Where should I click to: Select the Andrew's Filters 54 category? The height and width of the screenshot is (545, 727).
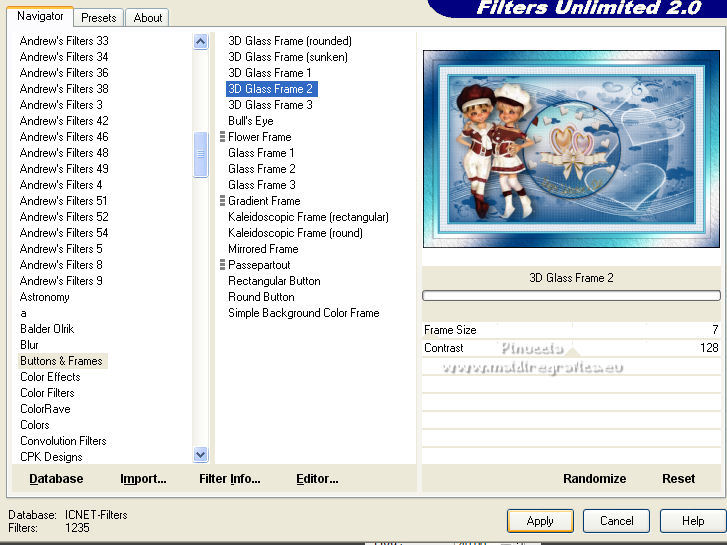[64, 233]
